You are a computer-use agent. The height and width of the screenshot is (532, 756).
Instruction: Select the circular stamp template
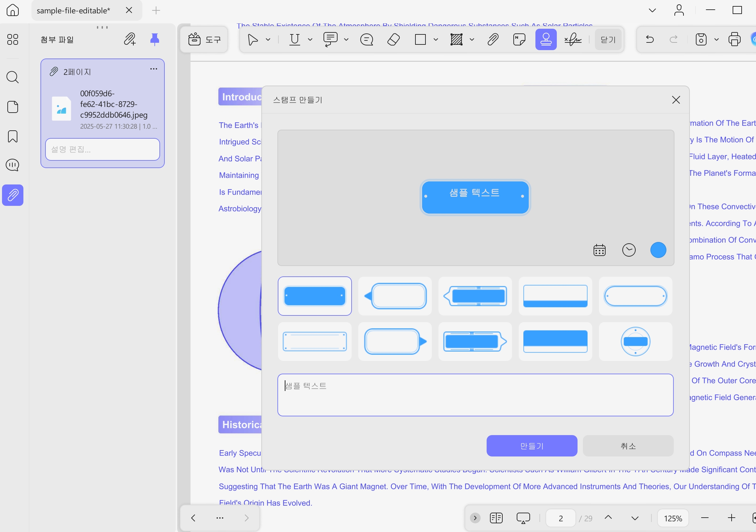click(x=635, y=342)
